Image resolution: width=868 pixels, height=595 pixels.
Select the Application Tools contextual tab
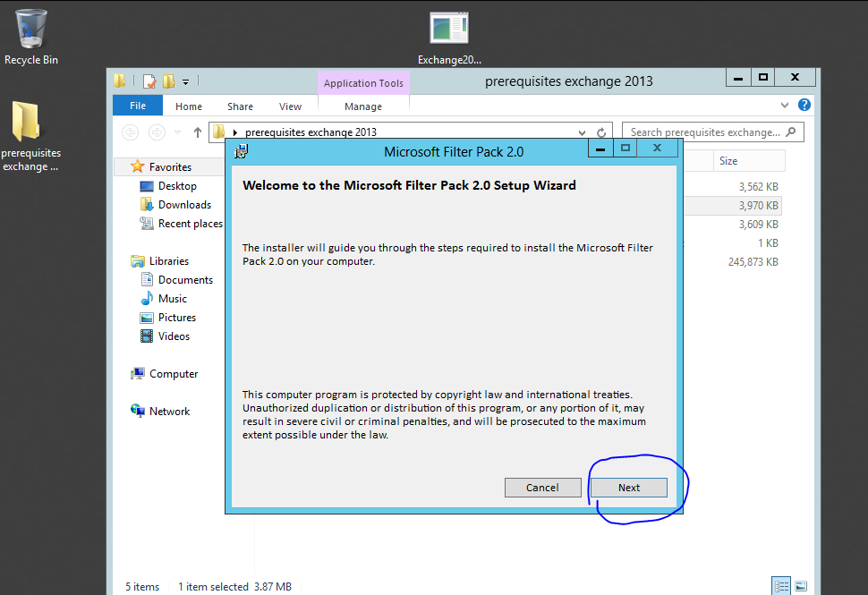coord(363,83)
